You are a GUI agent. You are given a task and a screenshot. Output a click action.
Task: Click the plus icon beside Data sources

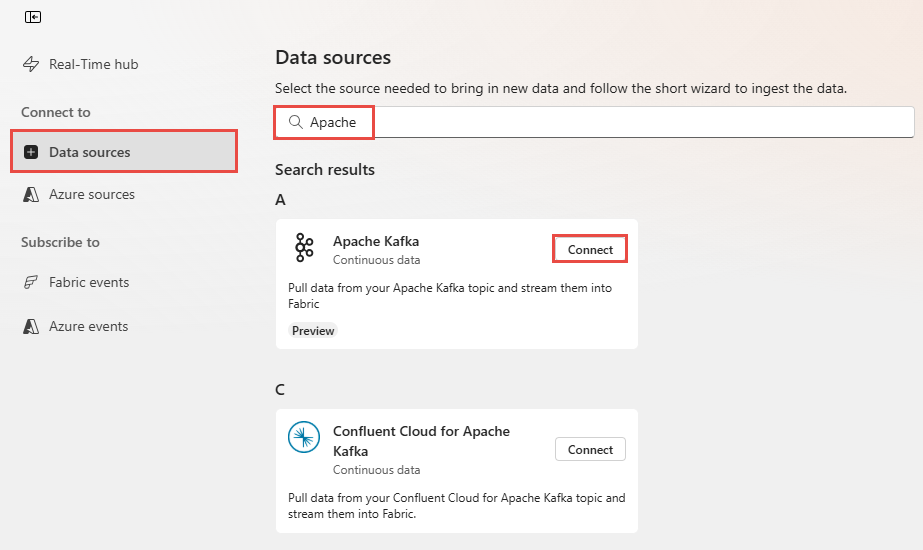(x=31, y=152)
